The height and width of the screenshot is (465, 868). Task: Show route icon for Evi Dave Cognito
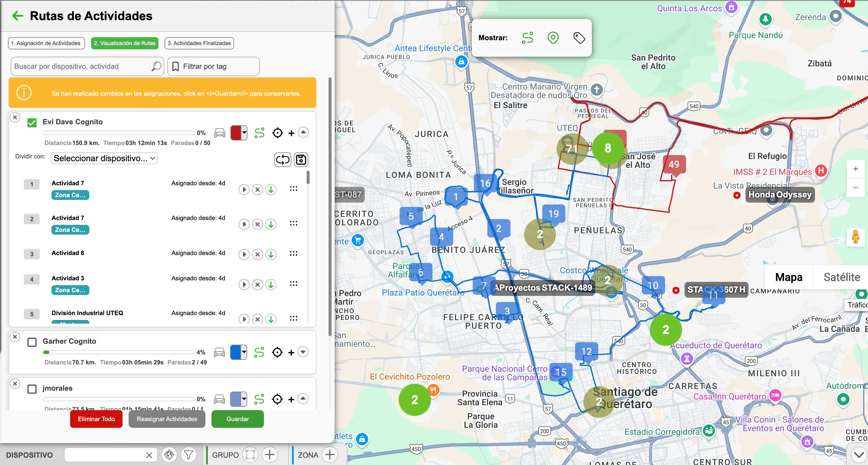(x=259, y=133)
